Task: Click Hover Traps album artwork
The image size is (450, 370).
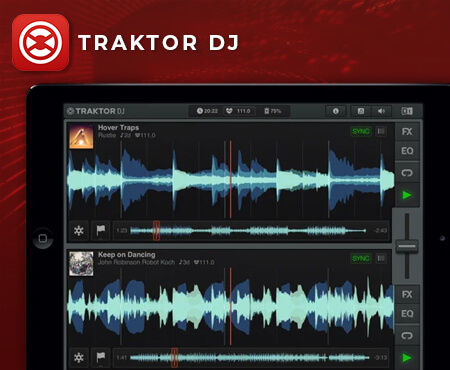Action: (81, 136)
